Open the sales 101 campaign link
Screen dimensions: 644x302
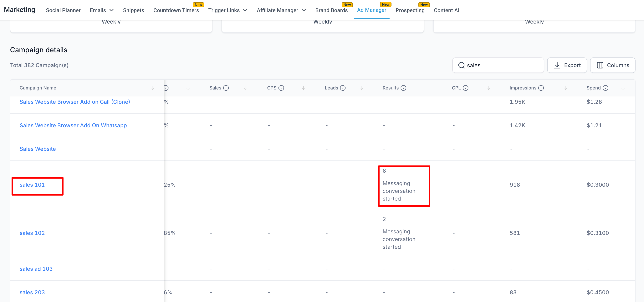[x=32, y=185]
